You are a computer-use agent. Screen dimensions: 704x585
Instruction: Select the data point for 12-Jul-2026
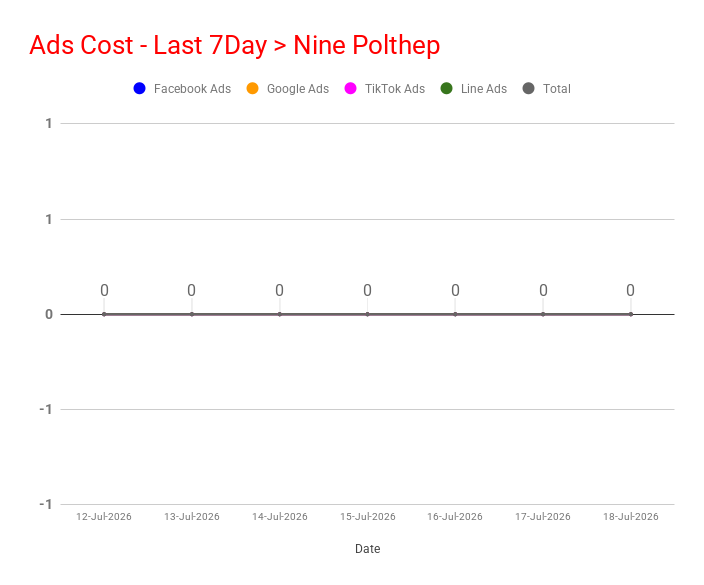(104, 314)
